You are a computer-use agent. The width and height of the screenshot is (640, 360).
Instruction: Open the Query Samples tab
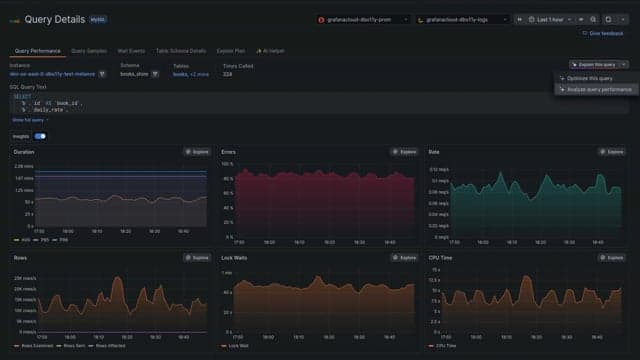(89, 51)
